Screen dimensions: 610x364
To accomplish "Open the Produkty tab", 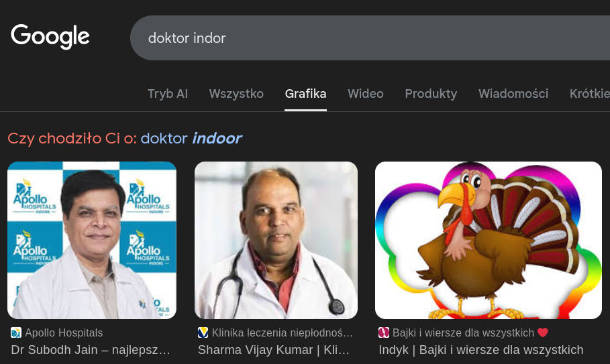I will click(x=431, y=94).
